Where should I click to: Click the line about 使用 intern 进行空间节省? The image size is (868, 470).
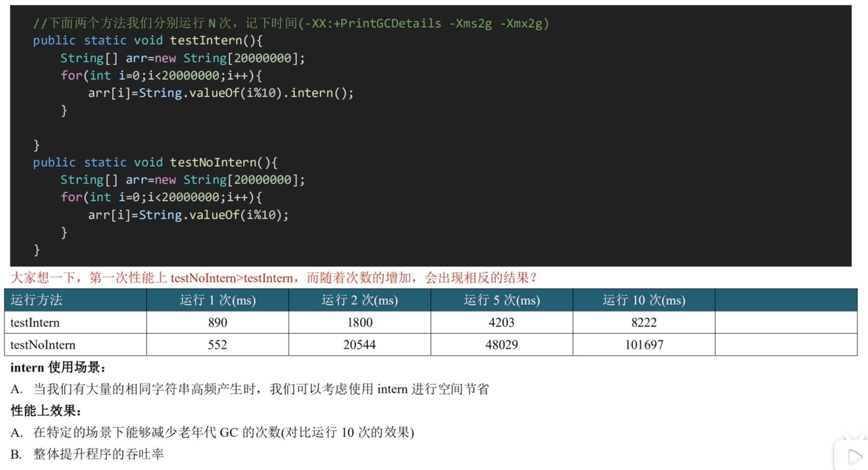click(250, 389)
